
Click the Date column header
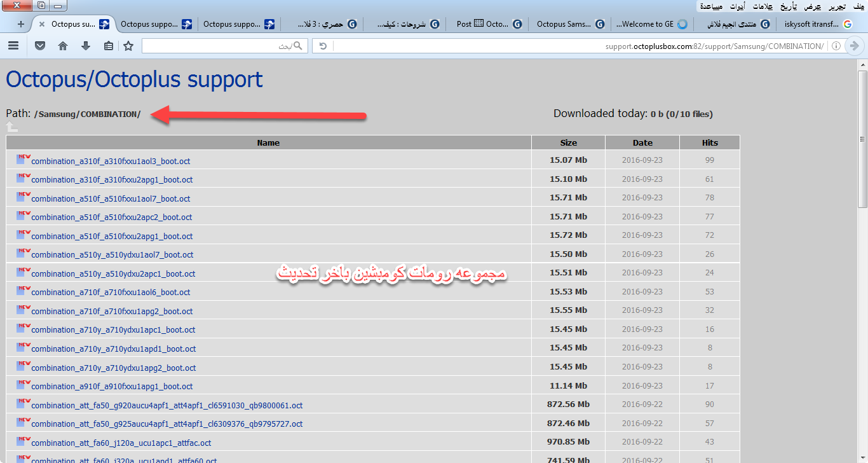pos(642,142)
